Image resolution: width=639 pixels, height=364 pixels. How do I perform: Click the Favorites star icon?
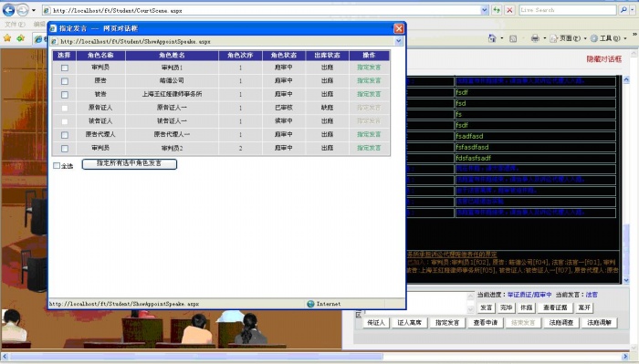tap(7, 38)
